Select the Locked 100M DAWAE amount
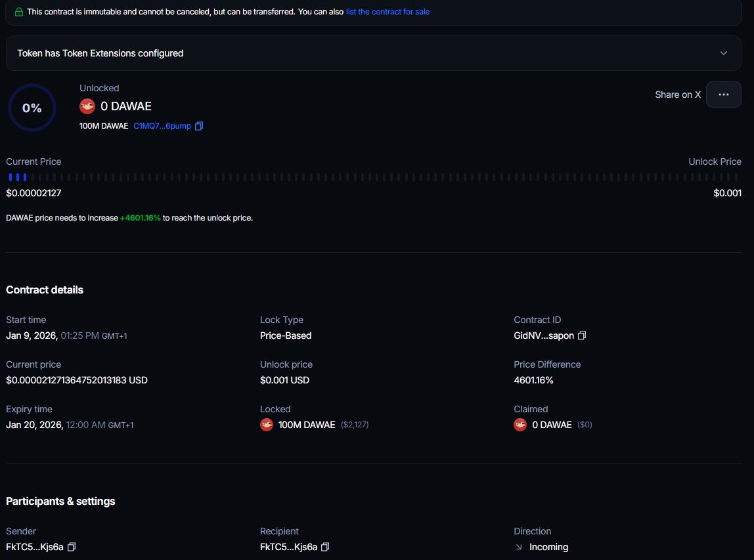 coord(307,425)
